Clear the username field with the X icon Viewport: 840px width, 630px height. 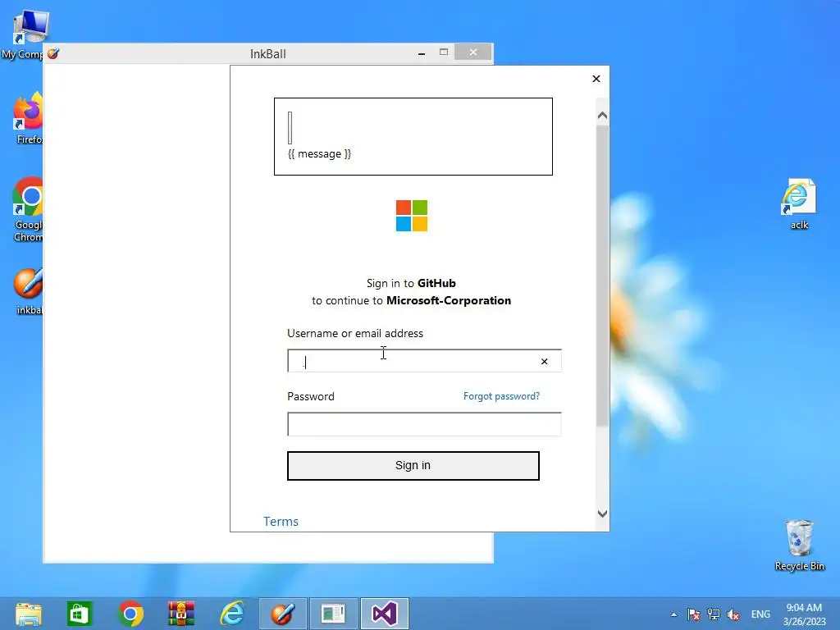(545, 362)
